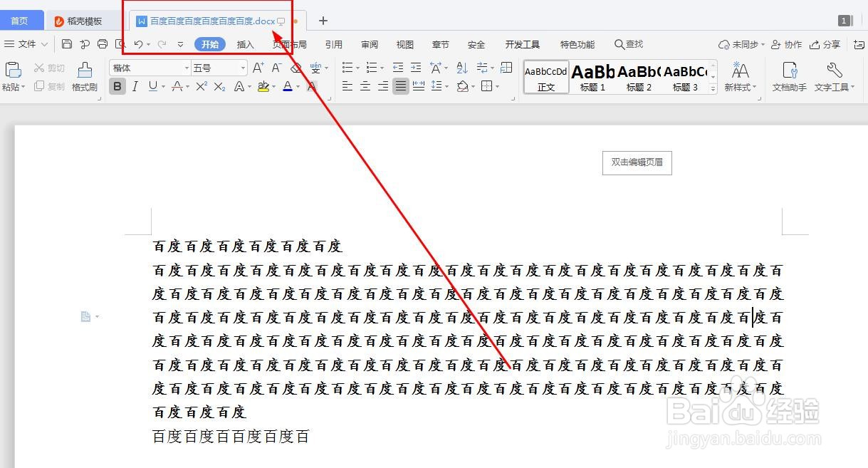Click the 分享 share button
The image size is (868, 468).
tap(826, 44)
